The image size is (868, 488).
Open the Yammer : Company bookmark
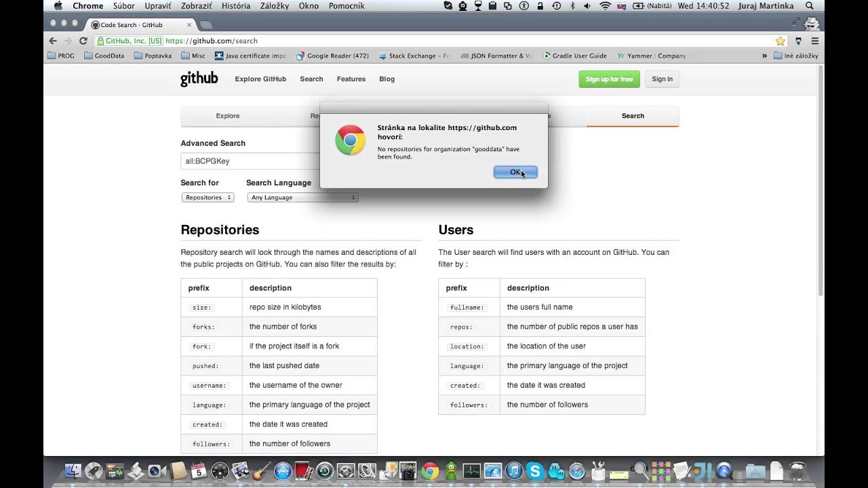[x=652, y=56]
